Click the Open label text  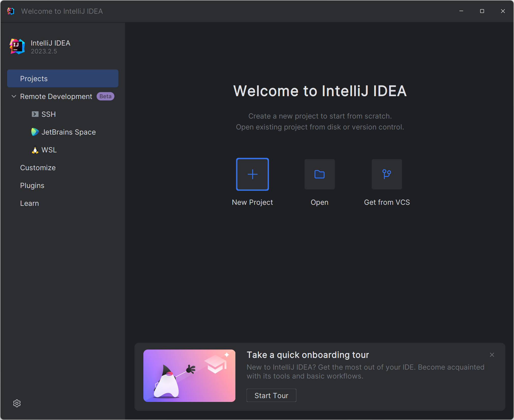[320, 202]
